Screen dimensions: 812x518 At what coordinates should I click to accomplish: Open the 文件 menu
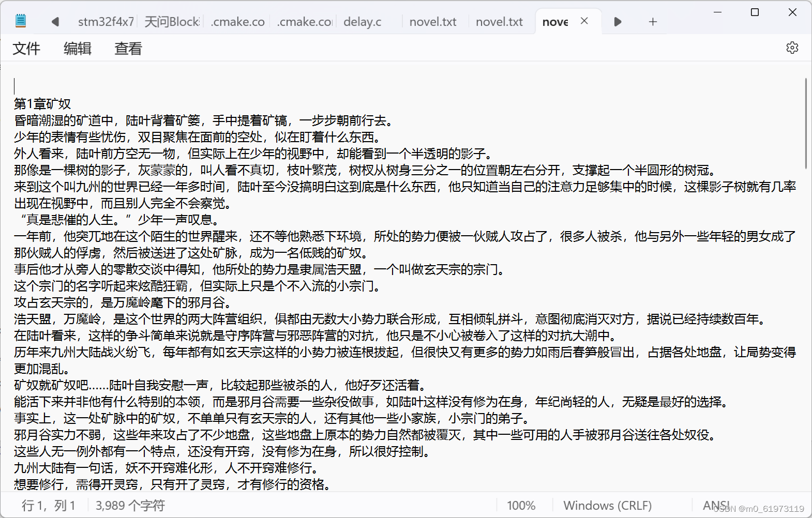26,49
